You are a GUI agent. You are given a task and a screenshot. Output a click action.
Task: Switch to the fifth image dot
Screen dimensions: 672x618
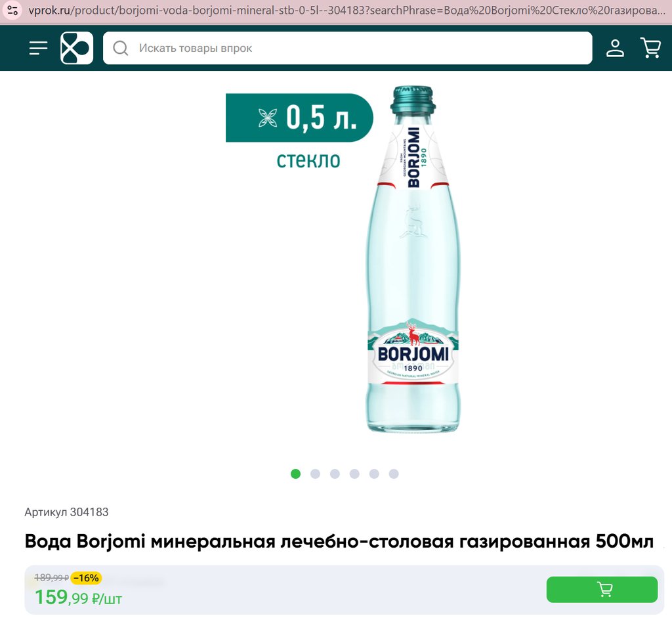coord(374,474)
